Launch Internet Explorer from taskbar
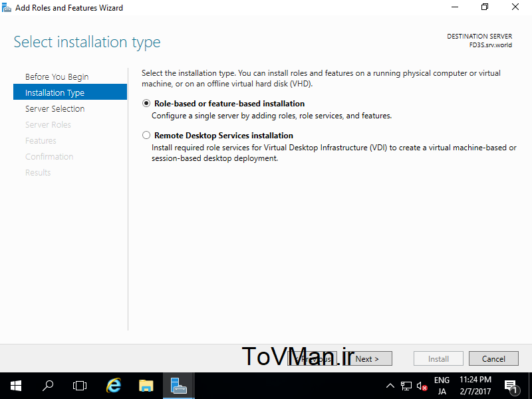Viewport: 532px width, 399px height. pos(113,386)
